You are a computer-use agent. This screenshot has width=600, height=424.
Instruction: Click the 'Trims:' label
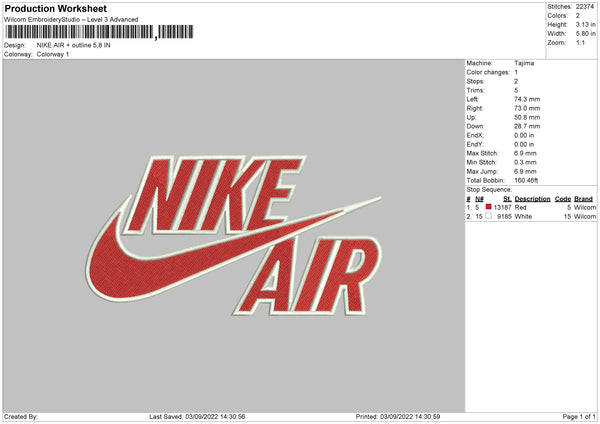pyautogui.click(x=475, y=90)
